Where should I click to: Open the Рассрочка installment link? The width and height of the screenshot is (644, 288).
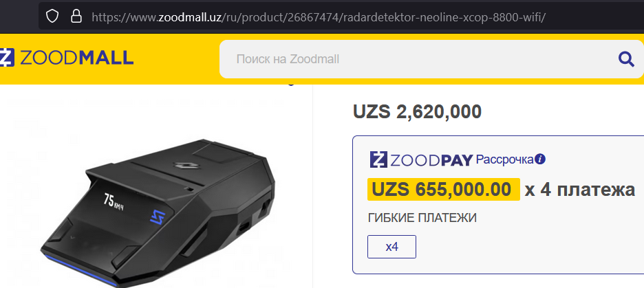[x=505, y=159]
